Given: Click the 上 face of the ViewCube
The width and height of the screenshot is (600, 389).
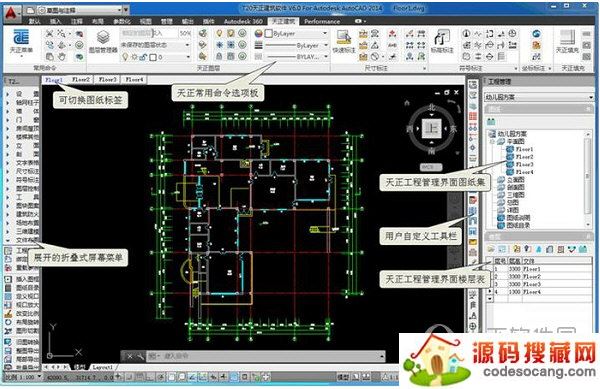Looking at the screenshot, I should (x=432, y=128).
